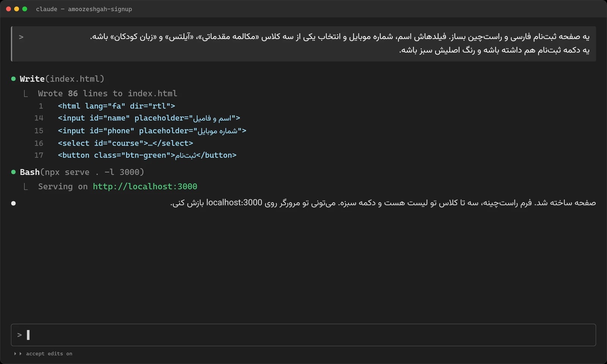Click the Write(index.html) tool call heading
This screenshot has width=607, height=364.
click(62, 79)
